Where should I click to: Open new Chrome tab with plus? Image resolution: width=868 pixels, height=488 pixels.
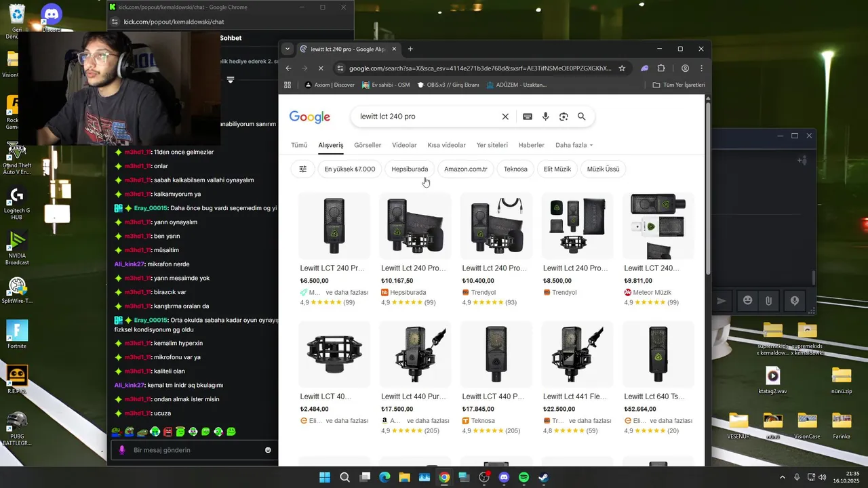tap(410, 49)
